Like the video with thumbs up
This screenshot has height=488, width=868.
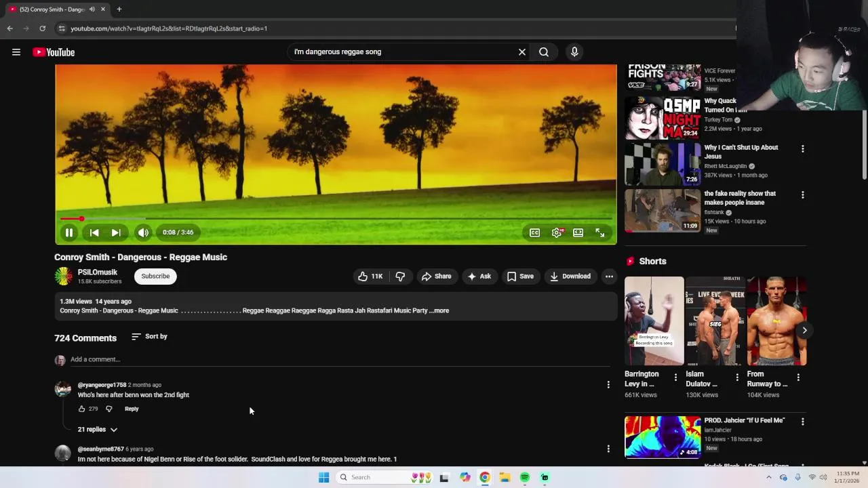point(370,276)
